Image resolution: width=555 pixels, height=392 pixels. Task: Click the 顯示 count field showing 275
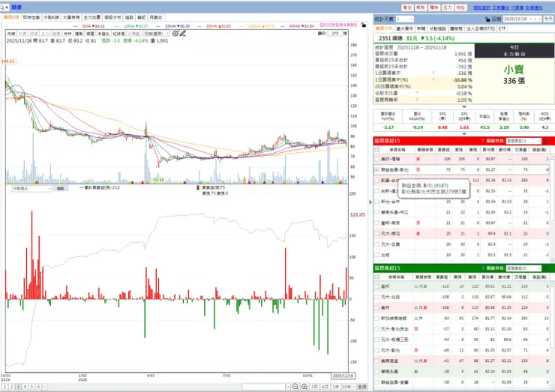335,33
